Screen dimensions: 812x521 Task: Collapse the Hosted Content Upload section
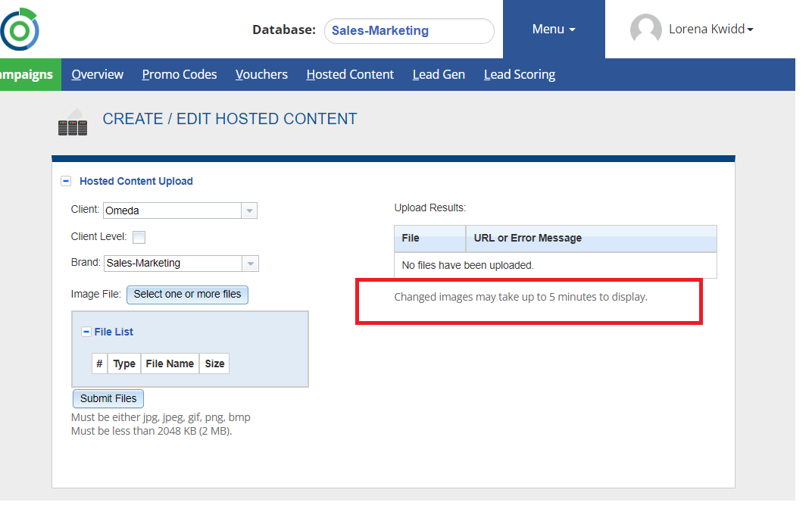66,181
